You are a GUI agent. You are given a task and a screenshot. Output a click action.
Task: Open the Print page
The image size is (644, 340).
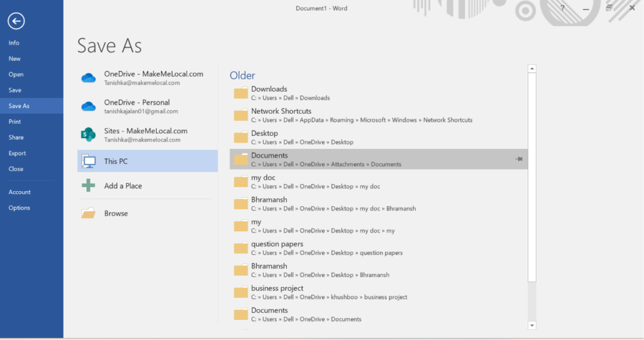(x=31, y=121)
